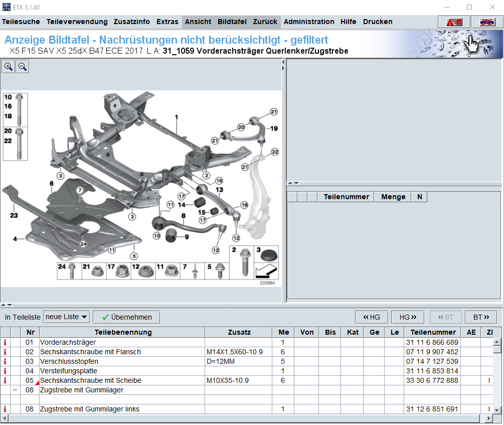Click the zoom in magnifier icon

tap(9, 67)
